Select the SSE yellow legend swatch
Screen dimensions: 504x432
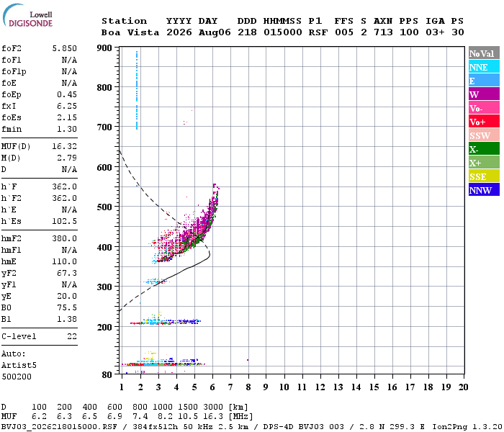click(x=484, y=176)
